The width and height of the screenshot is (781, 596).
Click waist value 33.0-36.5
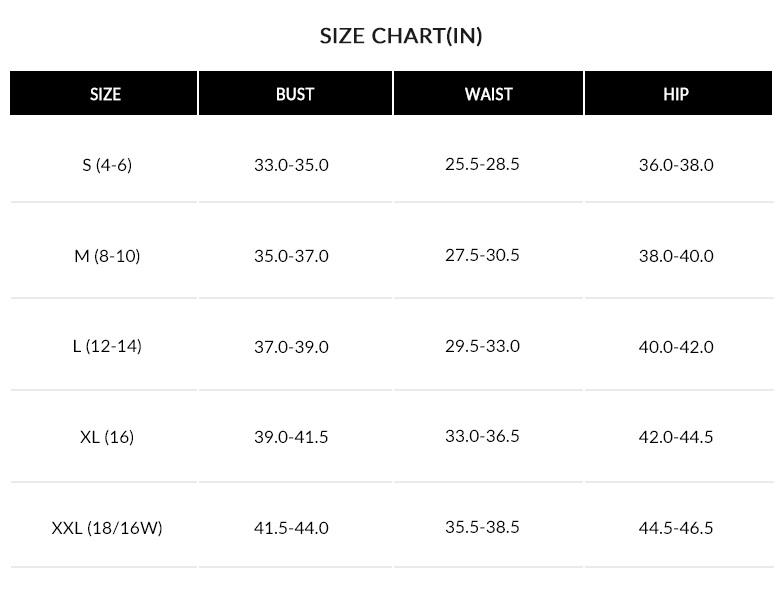pyautogui.click(x=482, y=436)
